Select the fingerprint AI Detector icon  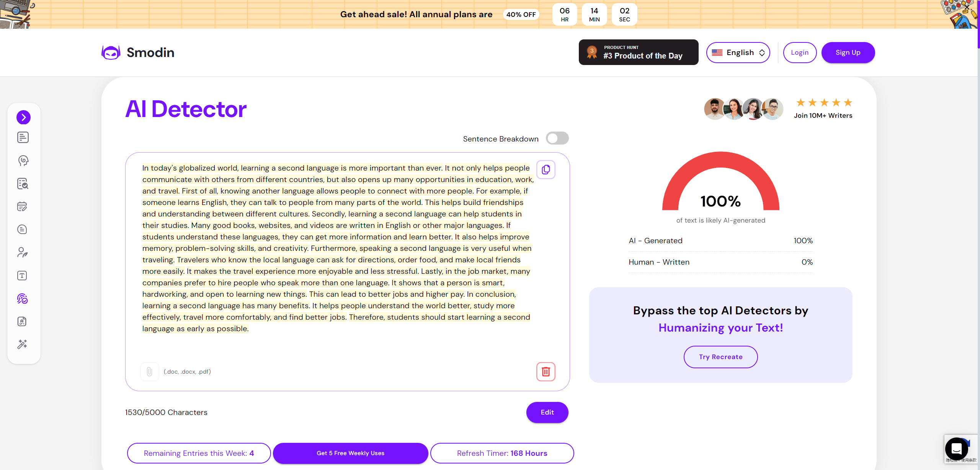[22, 298]
